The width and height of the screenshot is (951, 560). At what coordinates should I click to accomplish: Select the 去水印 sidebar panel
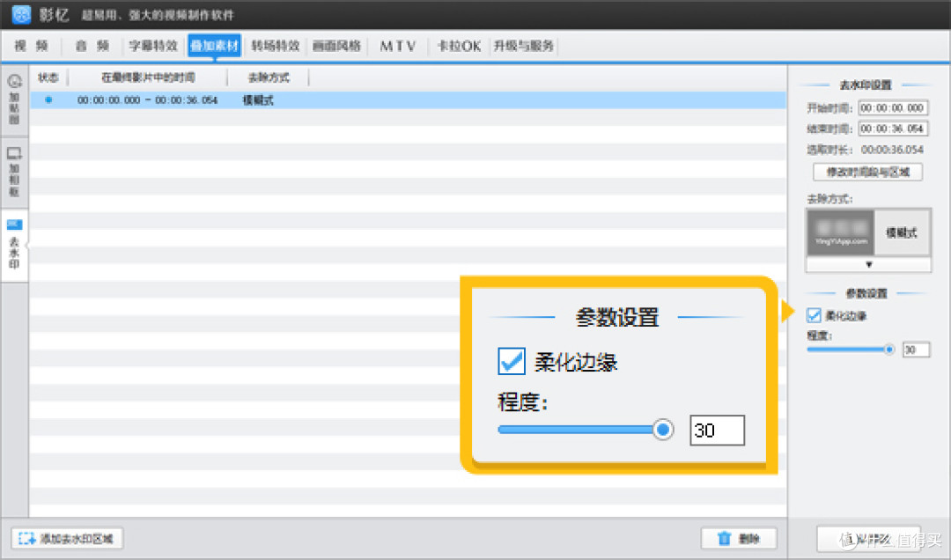pos(15,245)
